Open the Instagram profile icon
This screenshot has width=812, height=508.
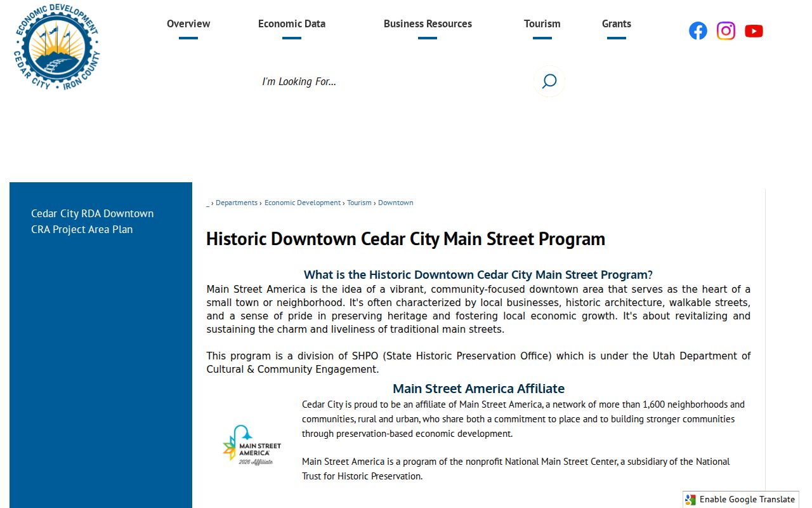point(726,30)
